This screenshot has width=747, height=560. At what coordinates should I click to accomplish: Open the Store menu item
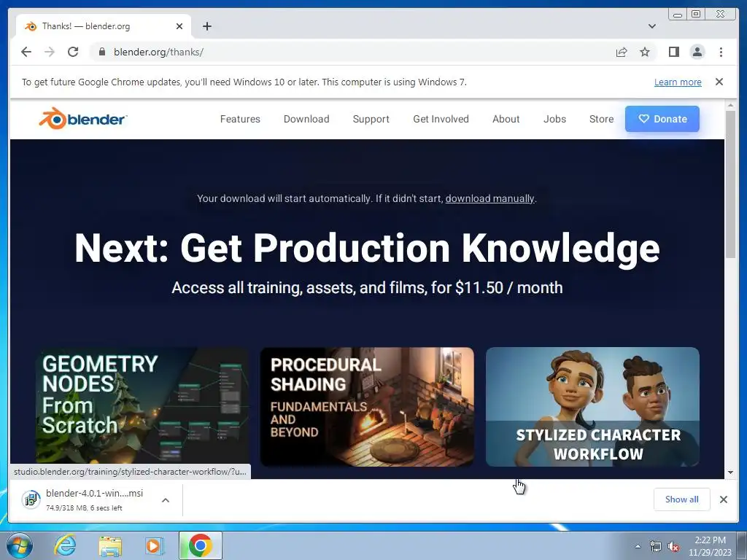pos(601,119)
